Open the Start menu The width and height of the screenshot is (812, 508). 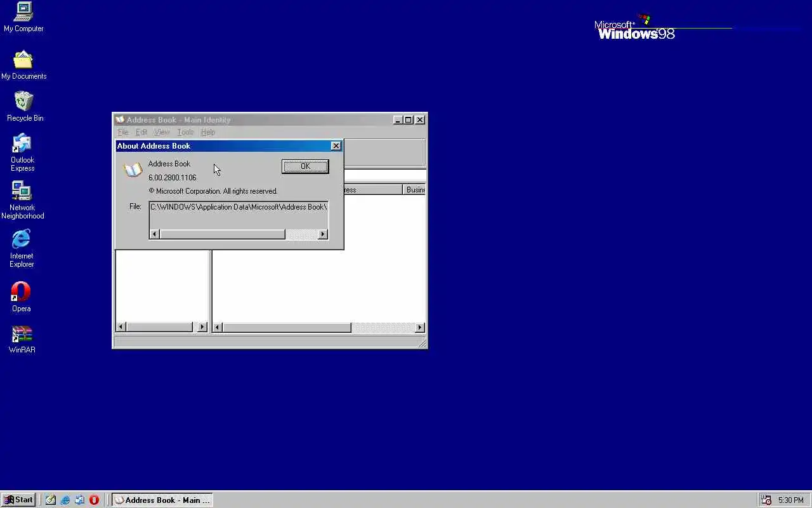(x=18, y=500)
